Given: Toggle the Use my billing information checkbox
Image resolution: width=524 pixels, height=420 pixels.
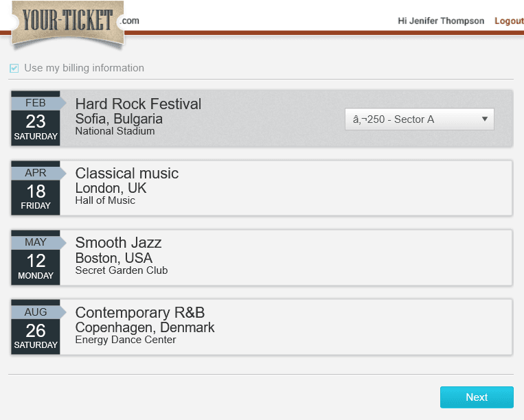Looking at the screenshot, I should pos(14,68).
